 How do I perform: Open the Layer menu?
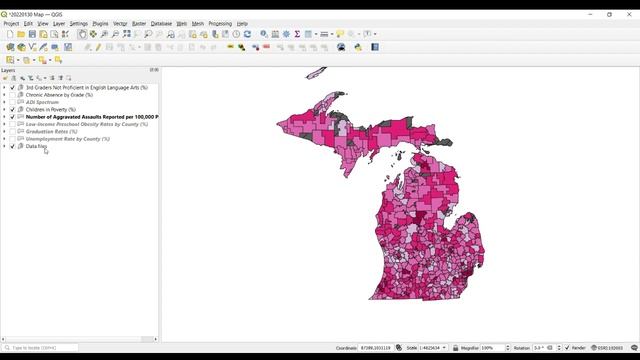(59, 24)
